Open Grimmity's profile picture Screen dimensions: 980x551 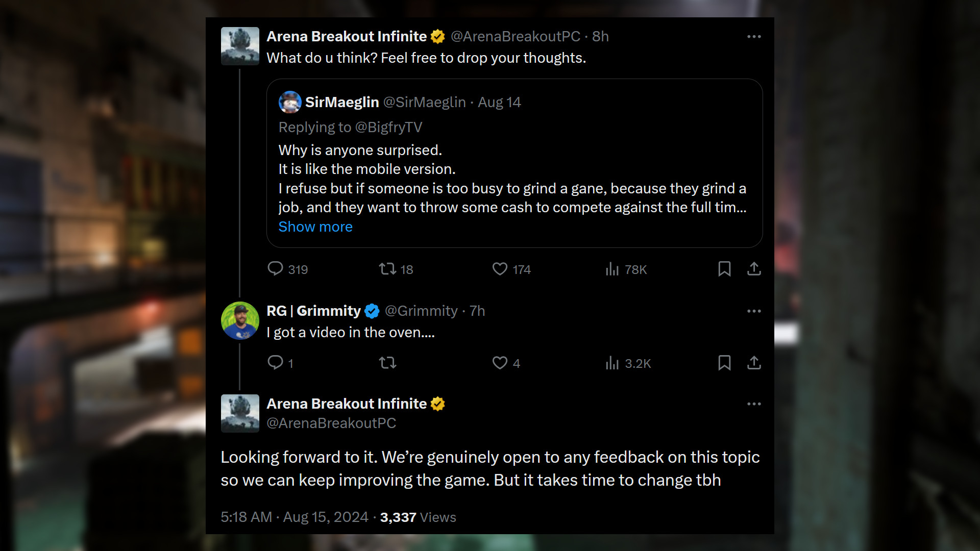click(x=240, y=320)
